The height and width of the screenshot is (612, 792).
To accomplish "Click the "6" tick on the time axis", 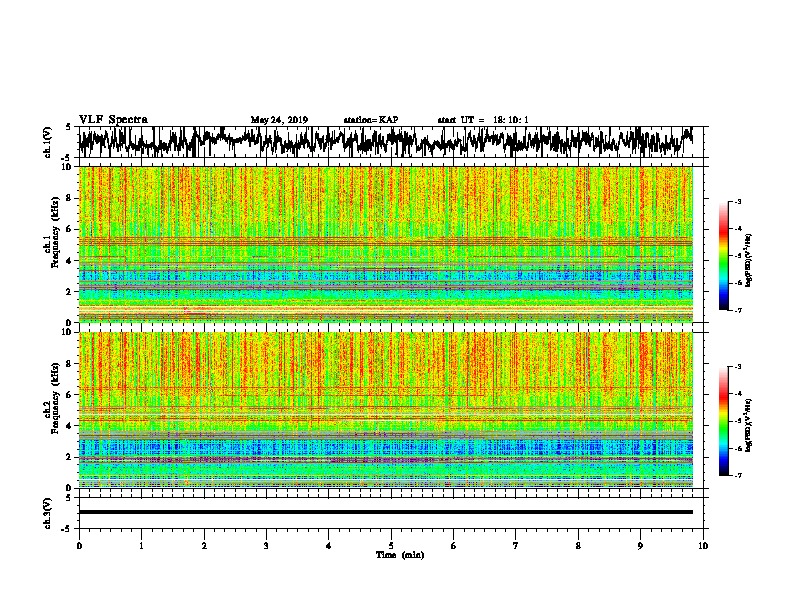I will click(454, 546).
